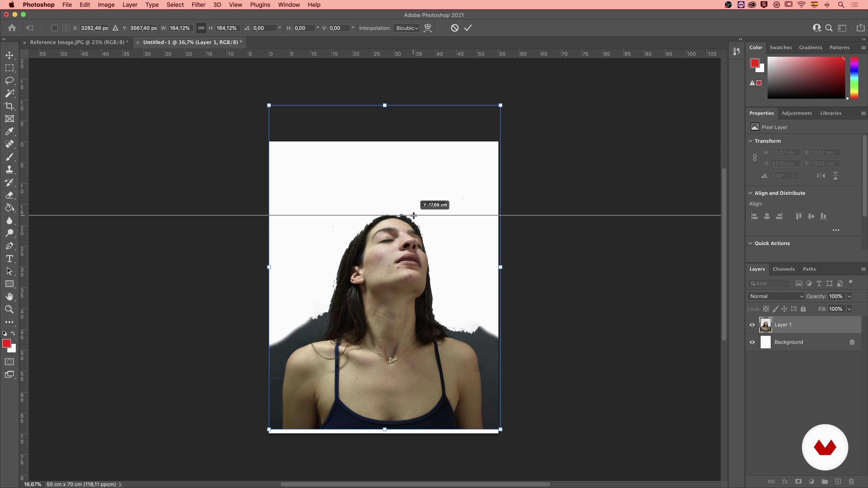Screen dimensions: 868x488
Task: Collapse the Quick Actions section
Action: [x=750, y=244]
